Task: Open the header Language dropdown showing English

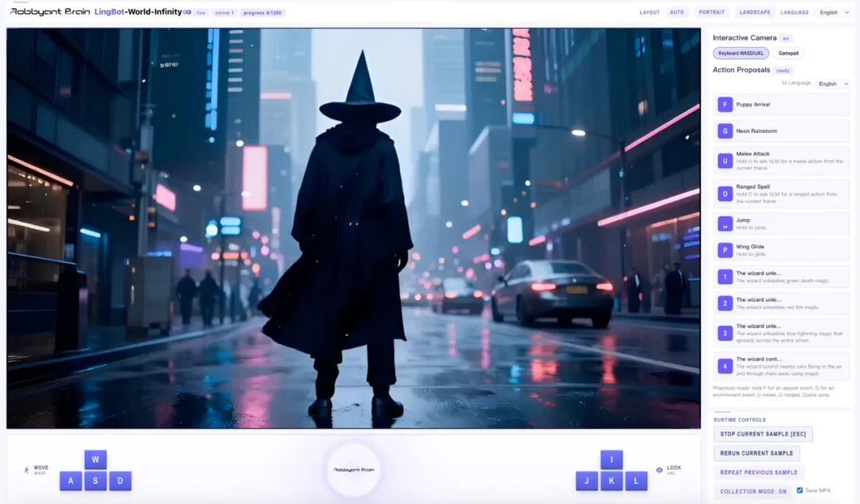Action: coord(835,12)
